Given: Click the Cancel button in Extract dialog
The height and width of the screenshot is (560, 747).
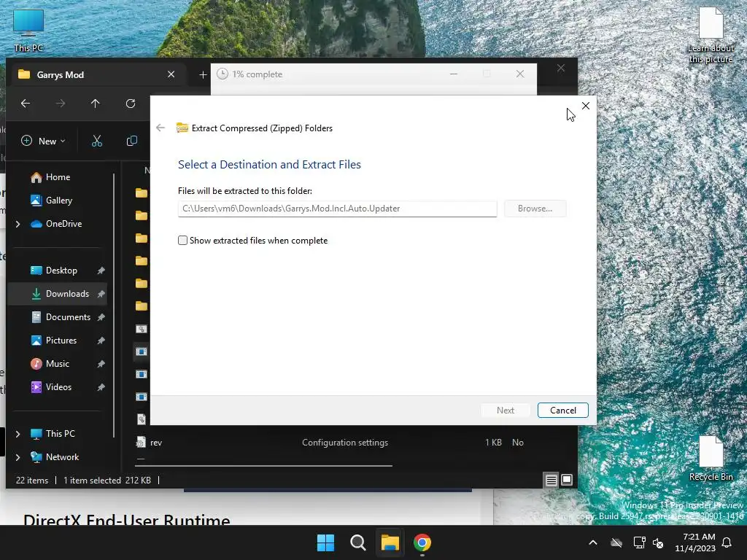Looking at the screenshot, I should [x=562, y=410].
